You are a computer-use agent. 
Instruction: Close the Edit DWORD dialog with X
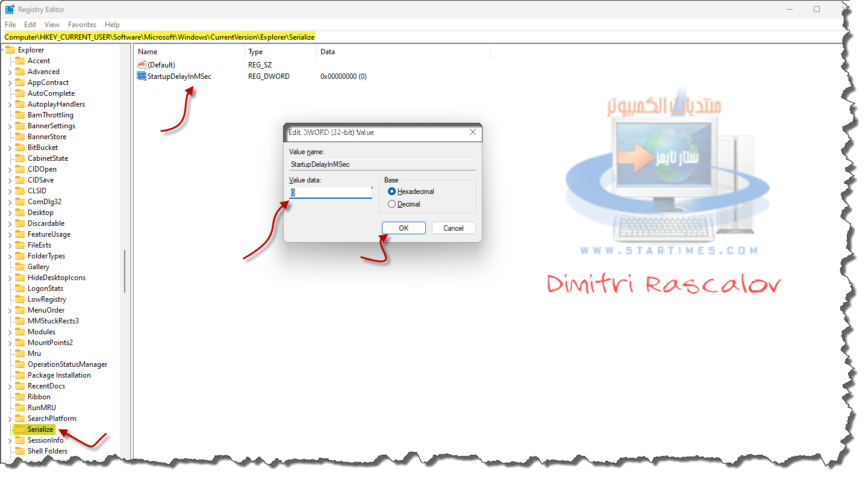pyautogui.click(x=473, y=132)
